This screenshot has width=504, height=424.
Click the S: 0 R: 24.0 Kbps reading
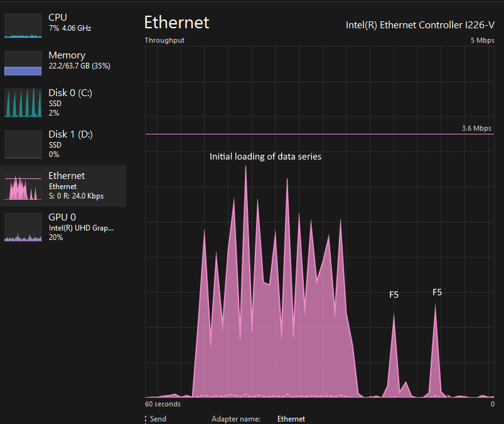tap(76, 196)
